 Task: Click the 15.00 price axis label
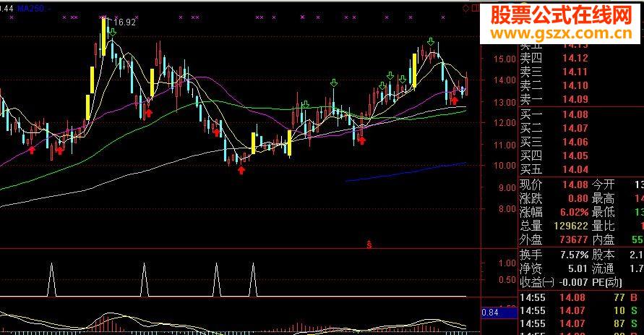click(x=505, y=59)
